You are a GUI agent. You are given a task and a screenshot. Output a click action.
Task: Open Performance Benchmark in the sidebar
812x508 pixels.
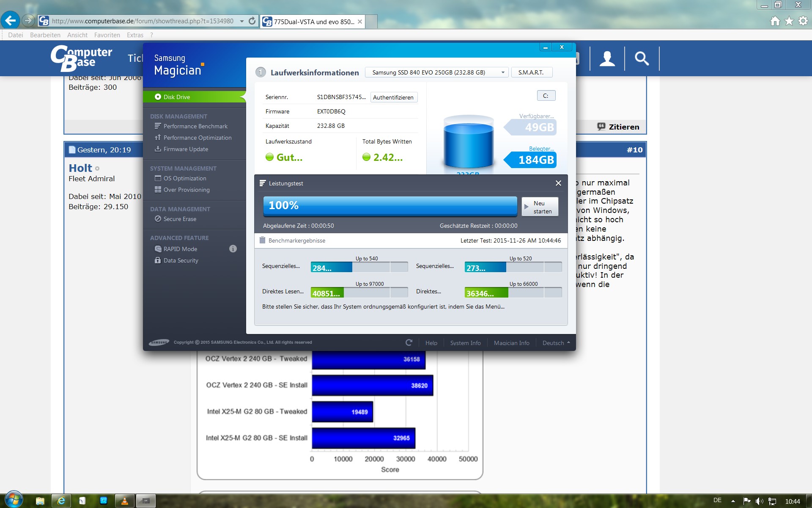(x=195, y=126)
